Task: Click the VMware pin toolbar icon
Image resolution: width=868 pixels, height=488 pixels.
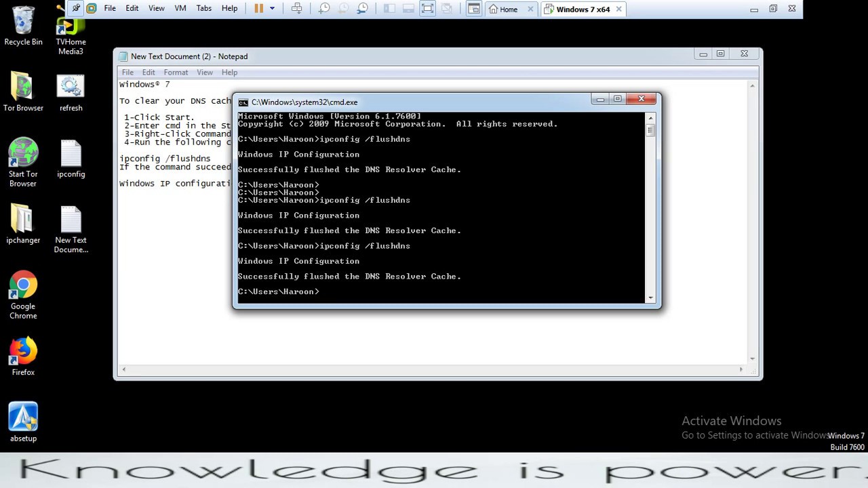Action: point(76,9)
